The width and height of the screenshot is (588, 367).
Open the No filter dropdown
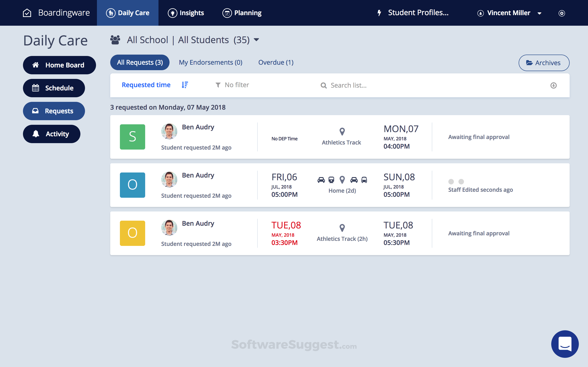tap(232, 85)
